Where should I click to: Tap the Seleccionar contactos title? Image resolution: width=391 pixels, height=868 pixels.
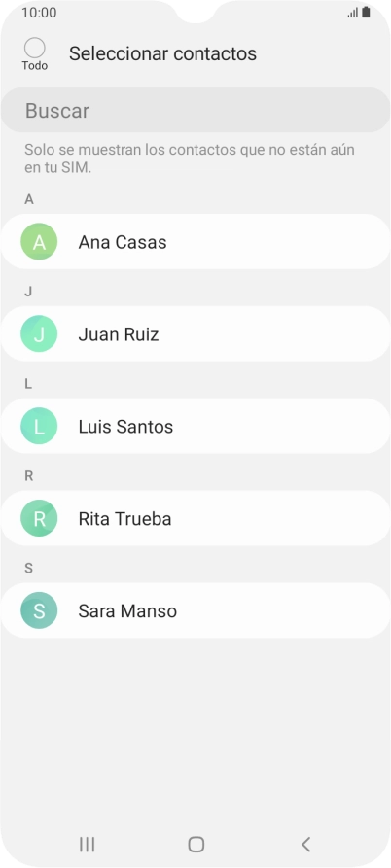click(162, 53)
